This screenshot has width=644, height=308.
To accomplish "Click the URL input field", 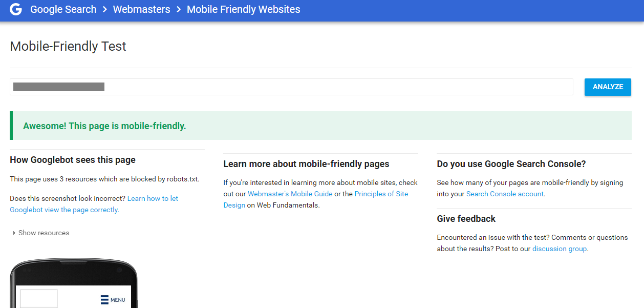I will tap(291, 87).
